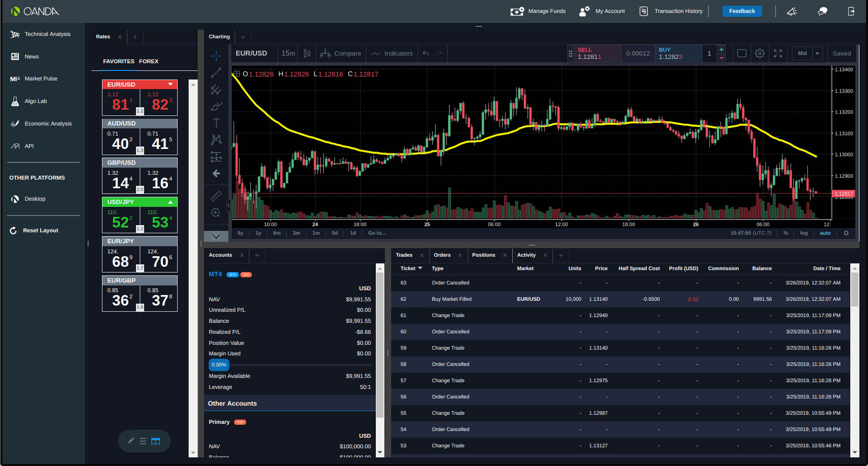Activate the ruler measure tool

click(x=216, y=196)
